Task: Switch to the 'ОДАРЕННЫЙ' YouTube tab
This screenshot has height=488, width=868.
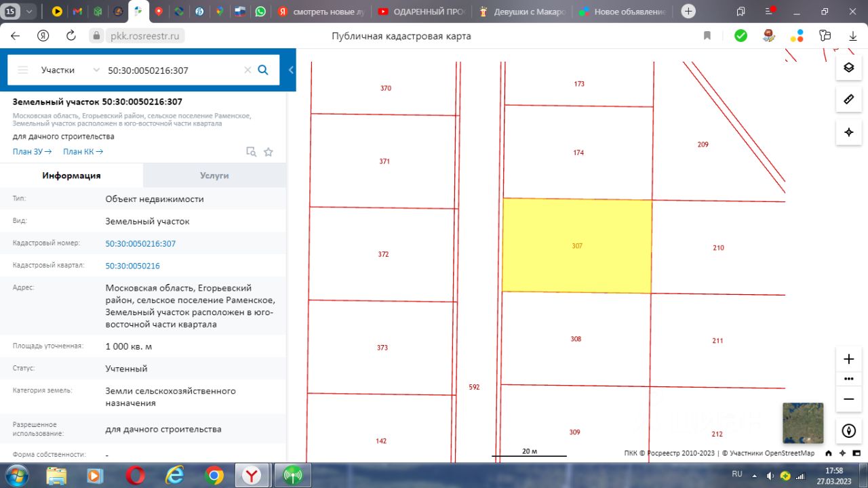Action: pos(421,12)
